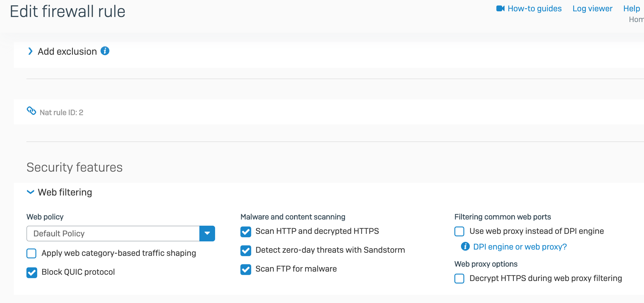
Task: Click the Web proxy options label
Action: (x=486, y=264)
